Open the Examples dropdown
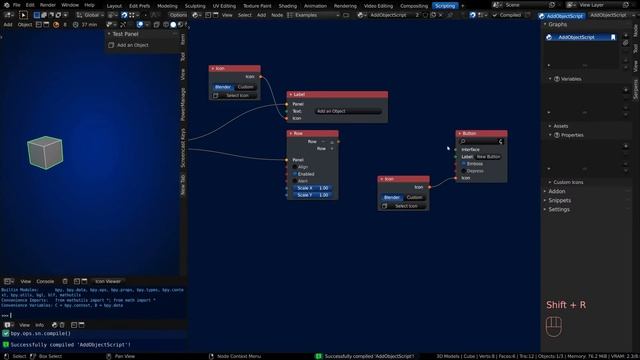Viewport: 640px width, 360px height. point(313,15)
